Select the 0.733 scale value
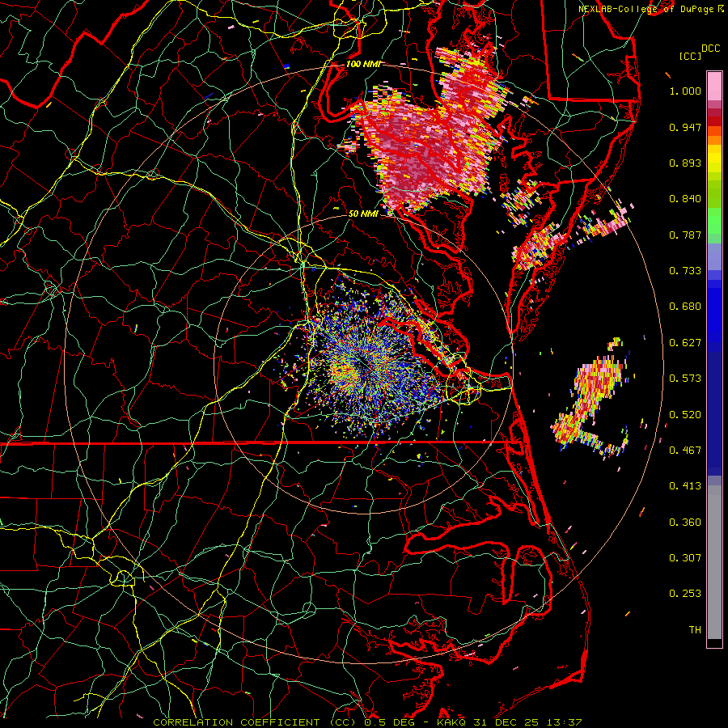 (x=685, y=271)
